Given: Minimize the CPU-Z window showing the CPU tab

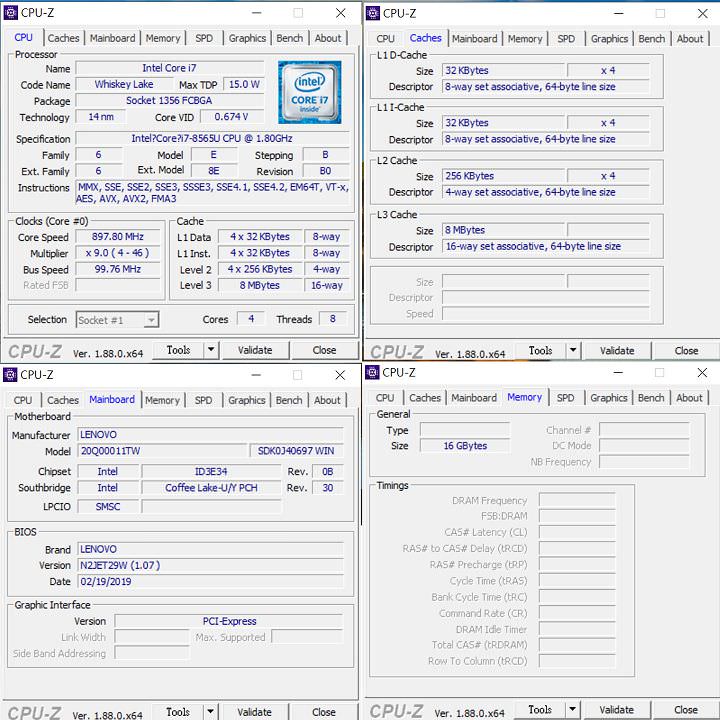Looking at the screenshot, I should click(253, 13).
